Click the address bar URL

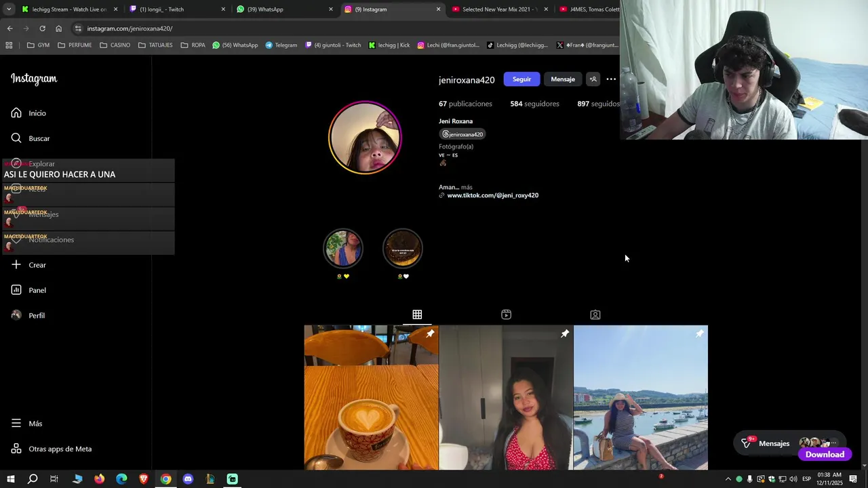coord(130,28)
